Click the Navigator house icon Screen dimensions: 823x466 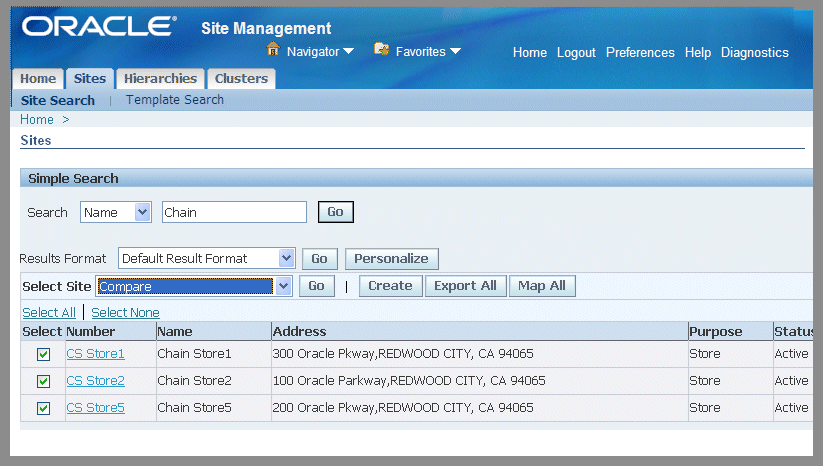[273, 49]
